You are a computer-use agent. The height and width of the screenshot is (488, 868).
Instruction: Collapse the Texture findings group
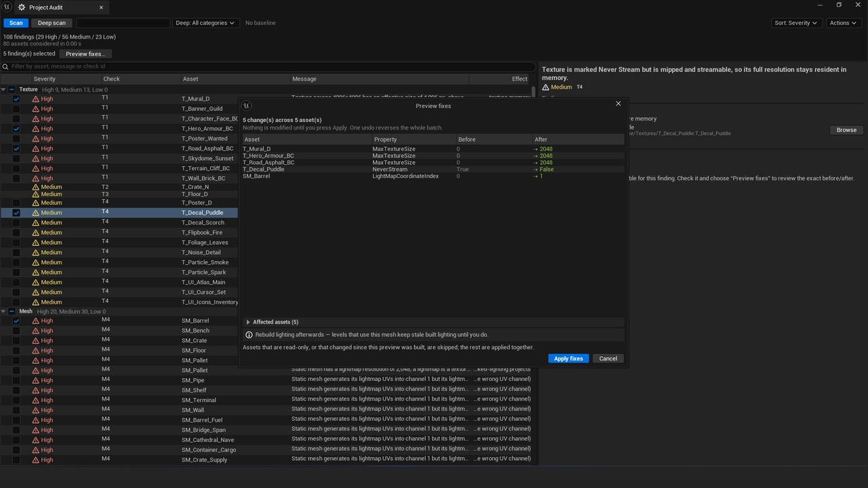[x=3, y=89]
